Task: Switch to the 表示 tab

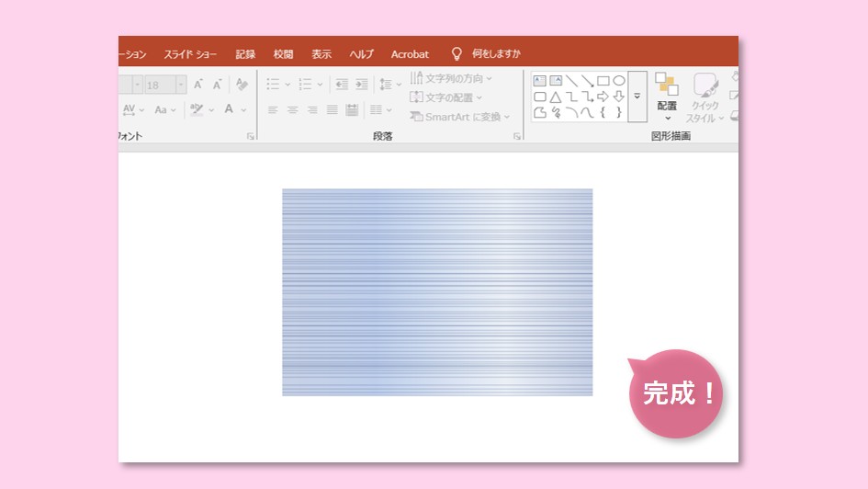Action: [321, 54]
